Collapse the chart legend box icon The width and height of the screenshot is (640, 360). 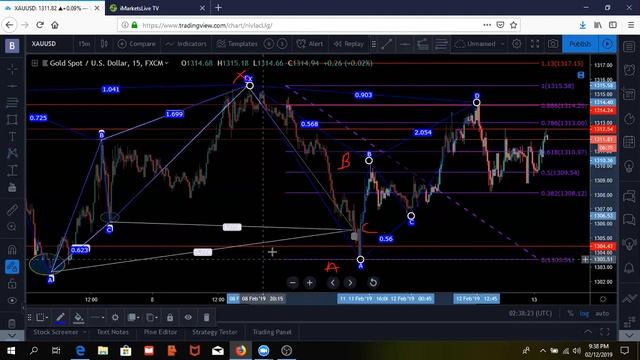(x=35, y=63)
